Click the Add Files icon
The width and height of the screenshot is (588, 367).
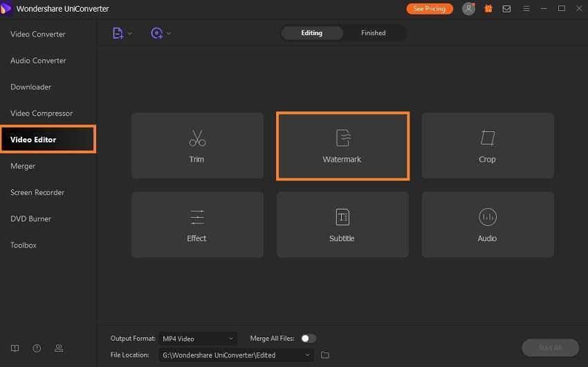118,33
